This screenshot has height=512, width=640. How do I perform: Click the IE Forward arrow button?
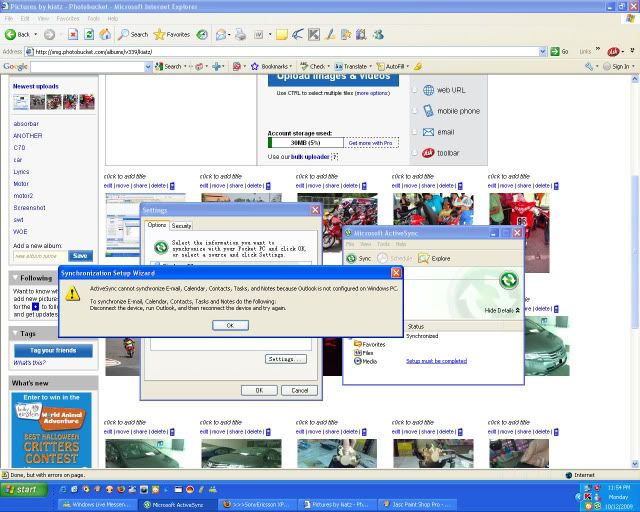(49, 35)
